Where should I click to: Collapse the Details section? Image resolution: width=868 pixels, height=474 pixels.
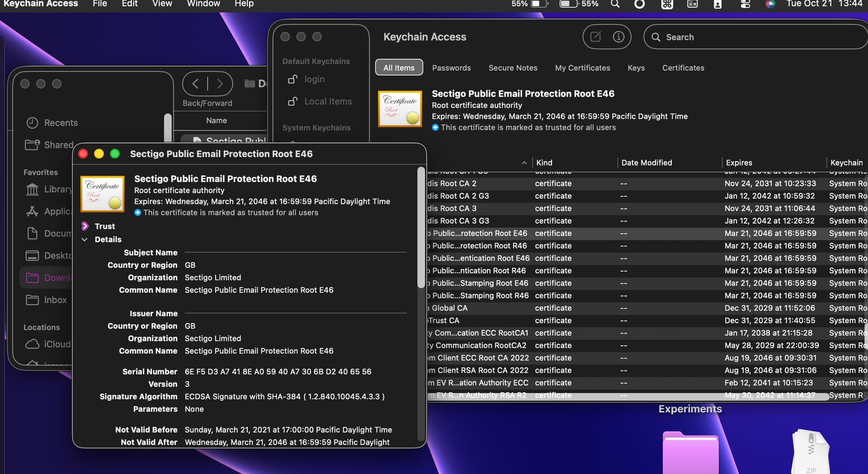pos(85,239)
